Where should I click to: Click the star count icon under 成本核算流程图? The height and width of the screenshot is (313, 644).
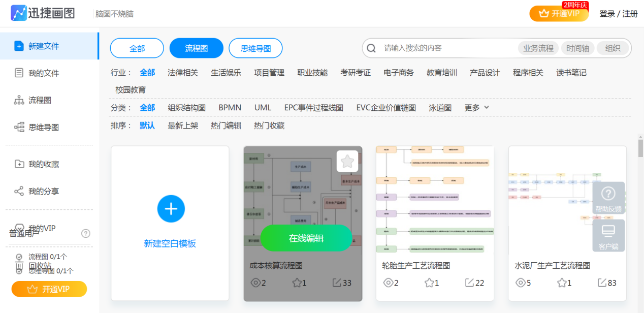pyautogui.click(x=297, y=283)
